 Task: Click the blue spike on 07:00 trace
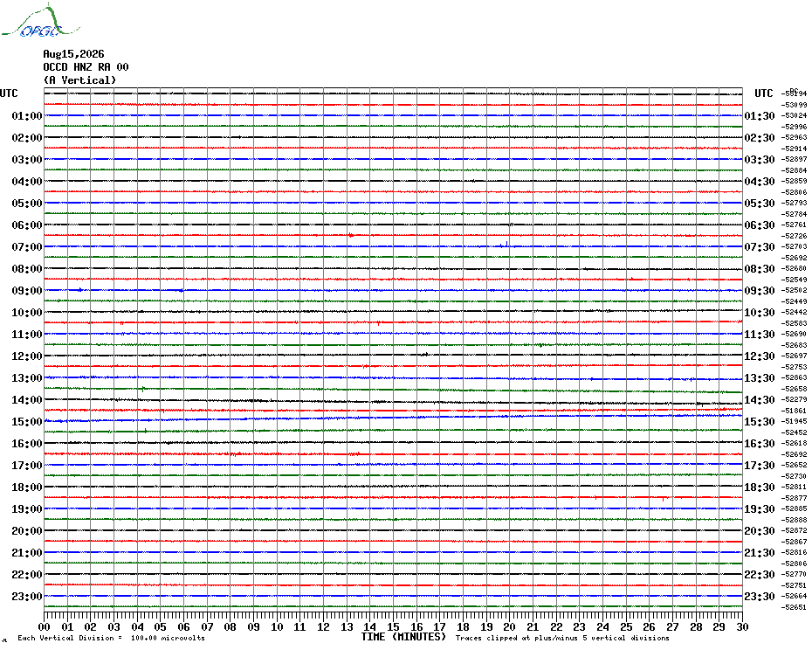pyautogui.click(x=506, y=244)
